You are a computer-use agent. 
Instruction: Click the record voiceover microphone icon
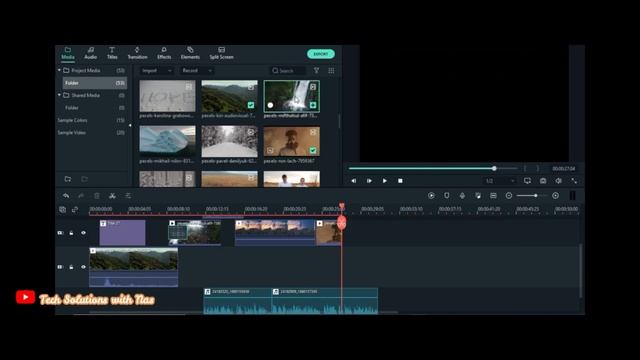pos(462,196)
